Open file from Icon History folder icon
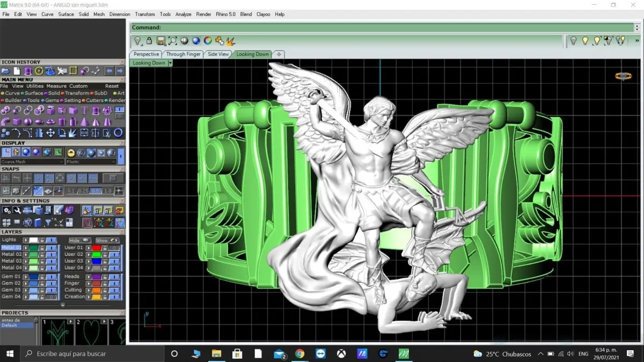The image size is (644, 362). tap(5, 71)
